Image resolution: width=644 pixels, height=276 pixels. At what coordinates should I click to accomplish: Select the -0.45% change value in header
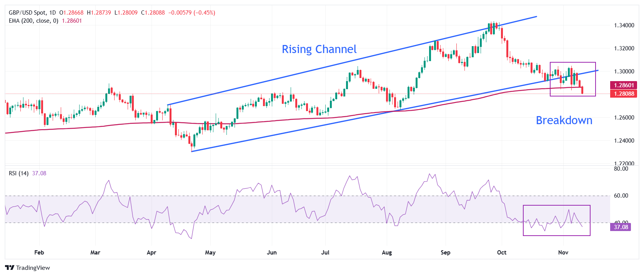pyautogui.click(x=204, y=13)
